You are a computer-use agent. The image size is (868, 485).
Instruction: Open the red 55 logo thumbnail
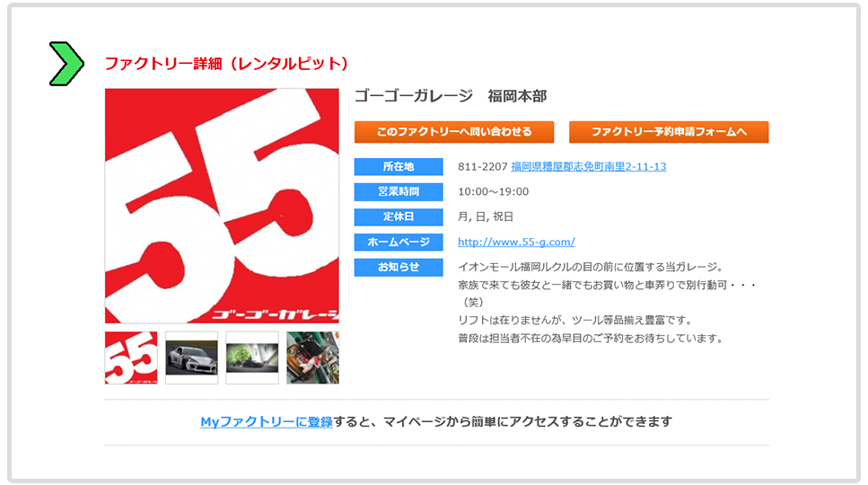point(131,357)
